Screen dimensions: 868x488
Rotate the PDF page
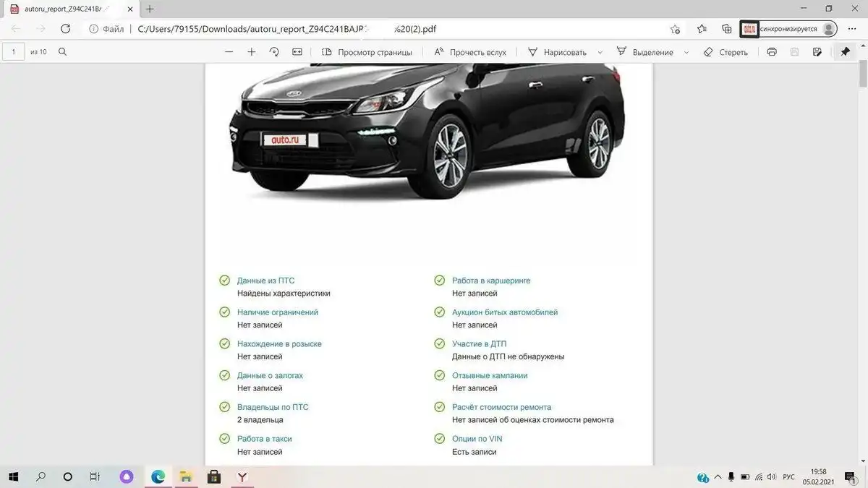coord(274,52)
